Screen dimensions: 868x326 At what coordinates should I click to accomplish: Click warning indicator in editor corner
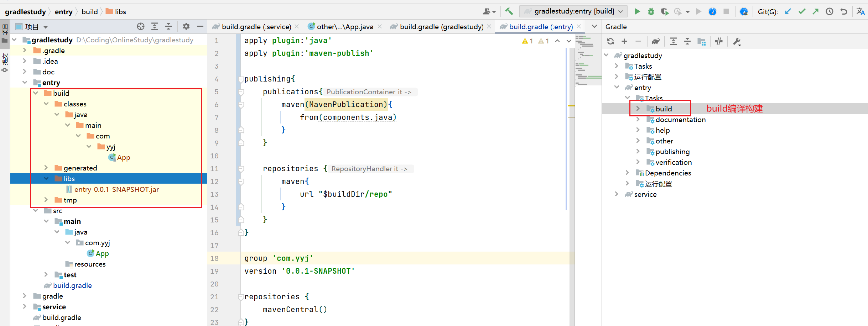tap(527, 41)
